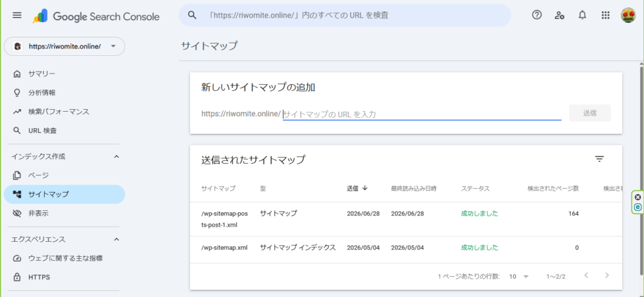Open the Google apps grid
Image resolution: width=644 pixels, height=297 pixels.
pos(605,15)
